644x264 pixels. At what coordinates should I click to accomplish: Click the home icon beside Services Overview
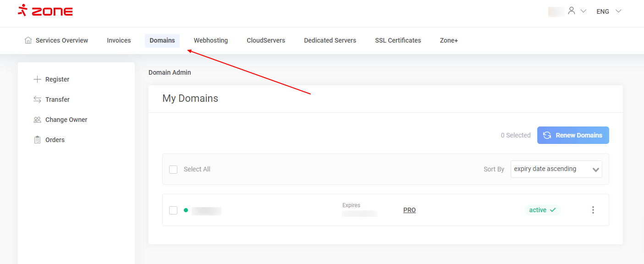click(28, 40)
